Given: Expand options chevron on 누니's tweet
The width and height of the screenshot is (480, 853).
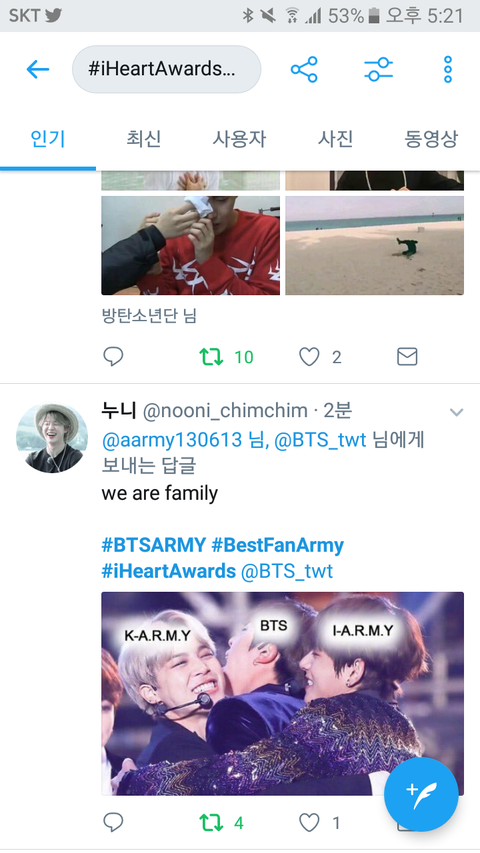Looking at the screenshot, I should click(x=456, y=412).
